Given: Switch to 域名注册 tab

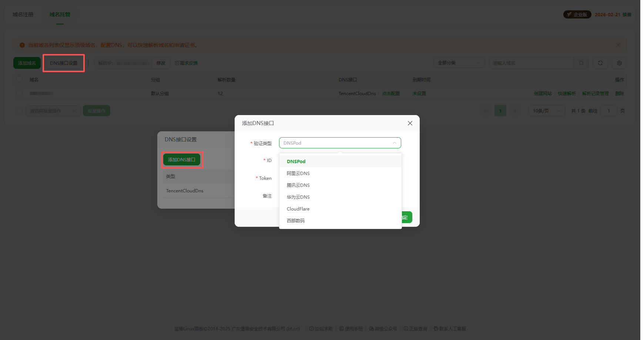Looking at the screenshot, I should click(x=23, y=14).
